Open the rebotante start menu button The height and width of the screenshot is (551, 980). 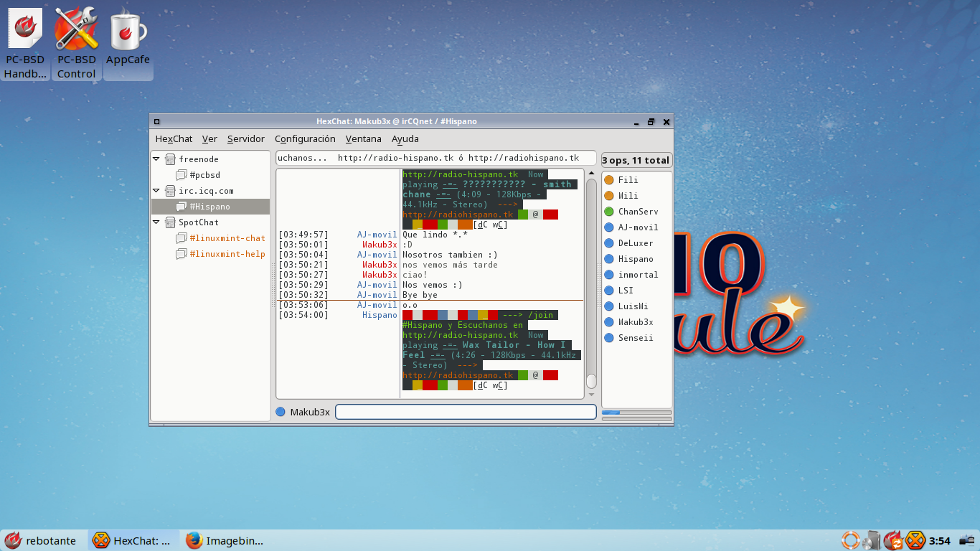(42, 540)
